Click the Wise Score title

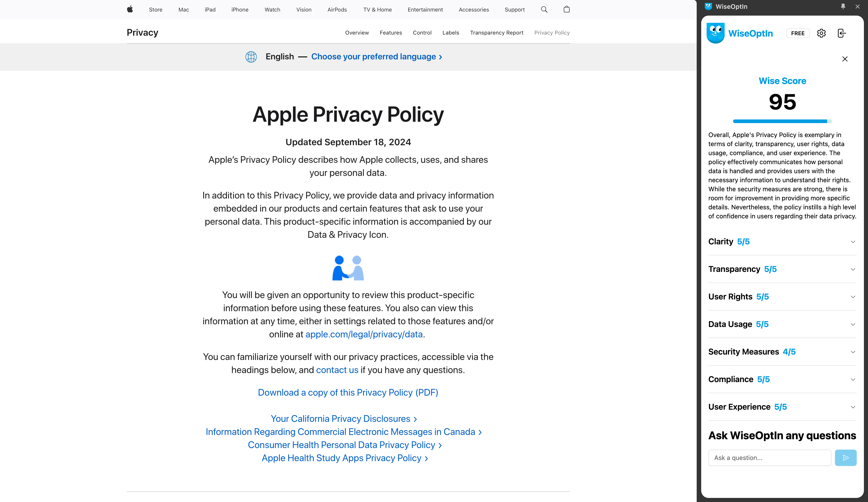click(782, 81)
